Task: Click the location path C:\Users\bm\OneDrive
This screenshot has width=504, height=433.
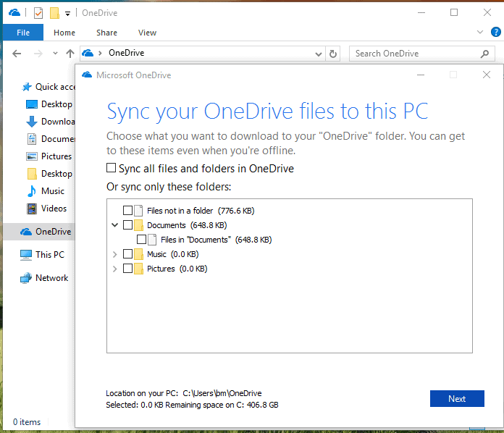Action: coord(222,393)
